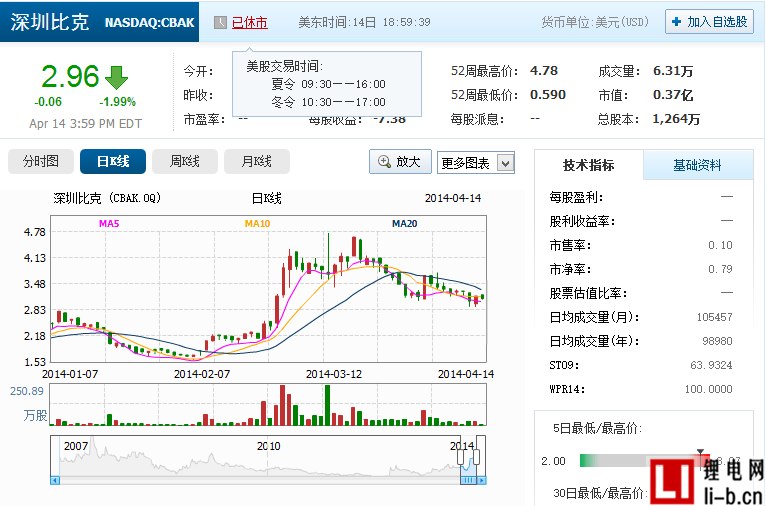The width and height of the screenshot is (766, 506).
Task: Click the green down arrow beside 2.96
Action: click(x=116, y=78)
